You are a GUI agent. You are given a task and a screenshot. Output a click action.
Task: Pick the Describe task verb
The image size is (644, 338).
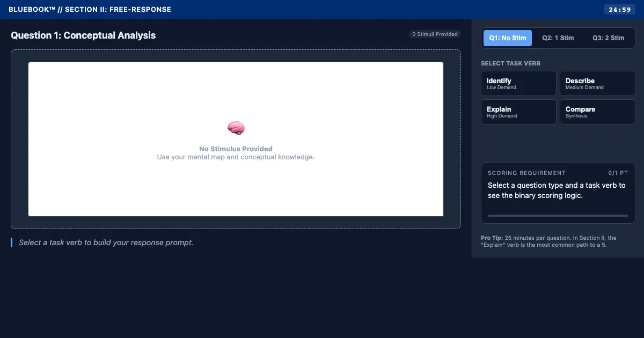(597, 84)
